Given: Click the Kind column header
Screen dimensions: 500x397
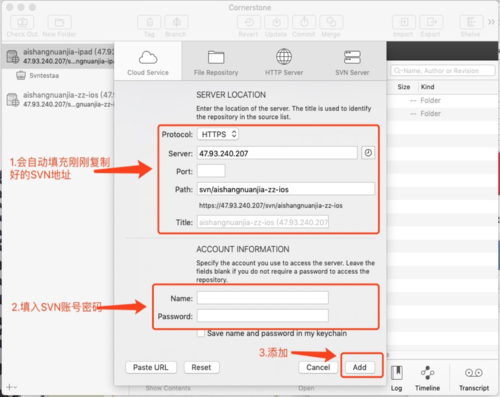Looking at the screenshot, I should (x=427, y=87).
